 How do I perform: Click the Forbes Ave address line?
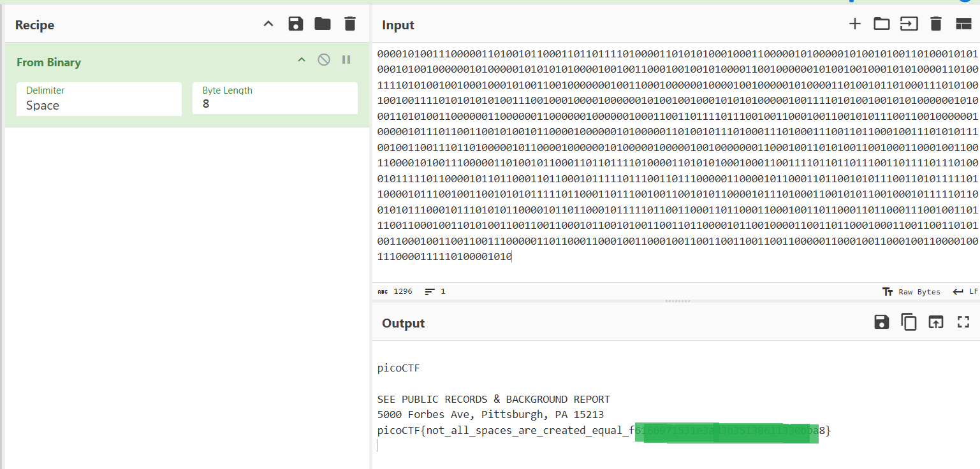pos(490,415)
